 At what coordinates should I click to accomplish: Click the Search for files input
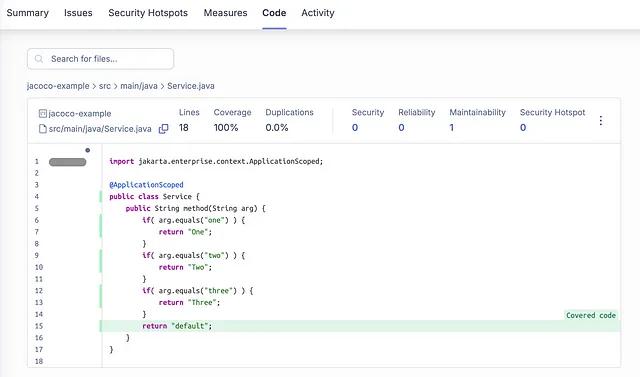(x=100, y=59)
